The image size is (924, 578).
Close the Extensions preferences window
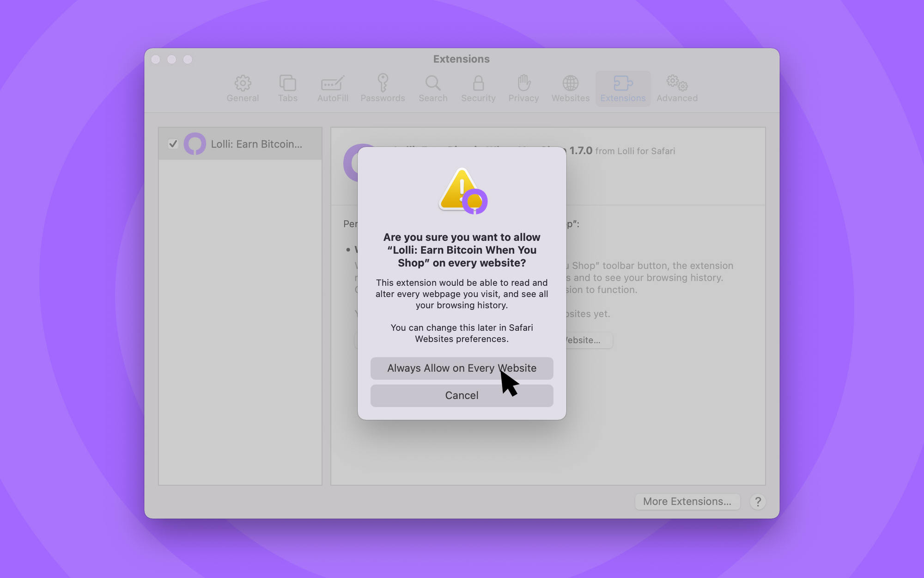click(x=156, y=59)
